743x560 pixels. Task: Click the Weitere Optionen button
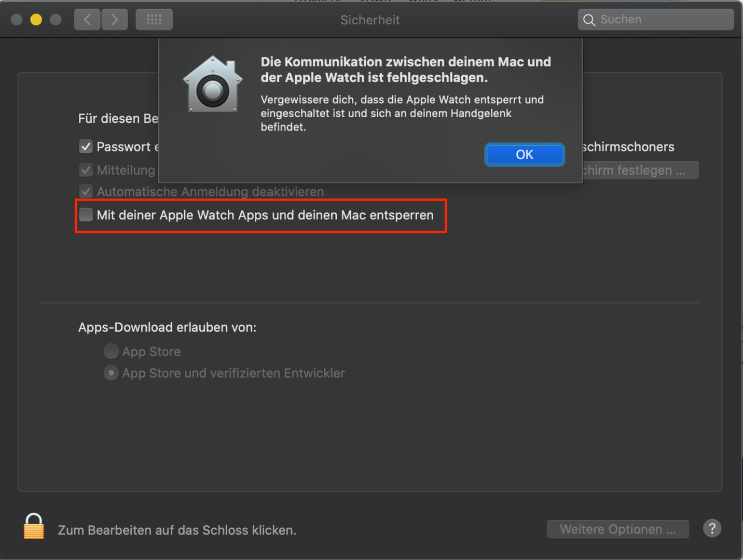coord(617,529)
